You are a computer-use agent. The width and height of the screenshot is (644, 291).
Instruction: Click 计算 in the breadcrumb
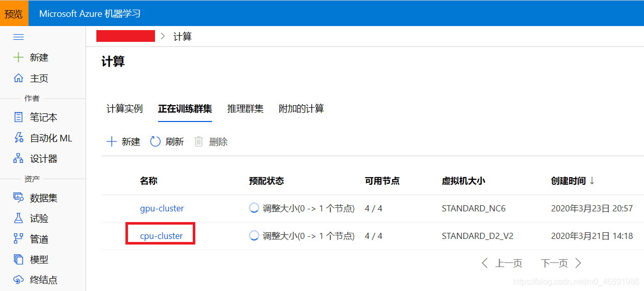(183, 37)
